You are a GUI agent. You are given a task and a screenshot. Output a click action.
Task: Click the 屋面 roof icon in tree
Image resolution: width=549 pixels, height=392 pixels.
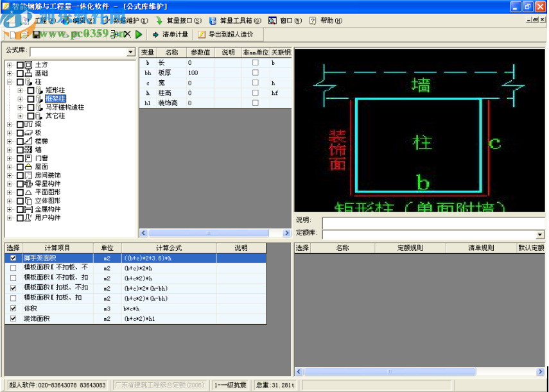click(x=28, y=166)
